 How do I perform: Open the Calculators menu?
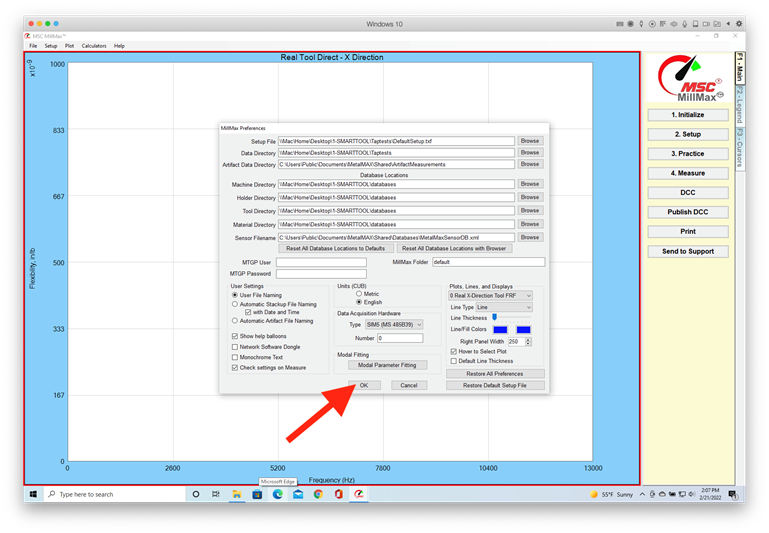coord(94,46)
